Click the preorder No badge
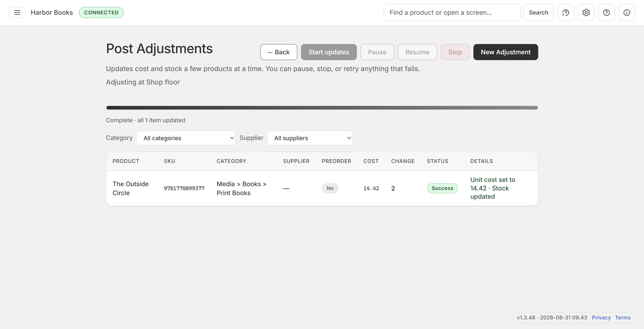This screenshot has width=644, height=329. [x=330, y=188]
